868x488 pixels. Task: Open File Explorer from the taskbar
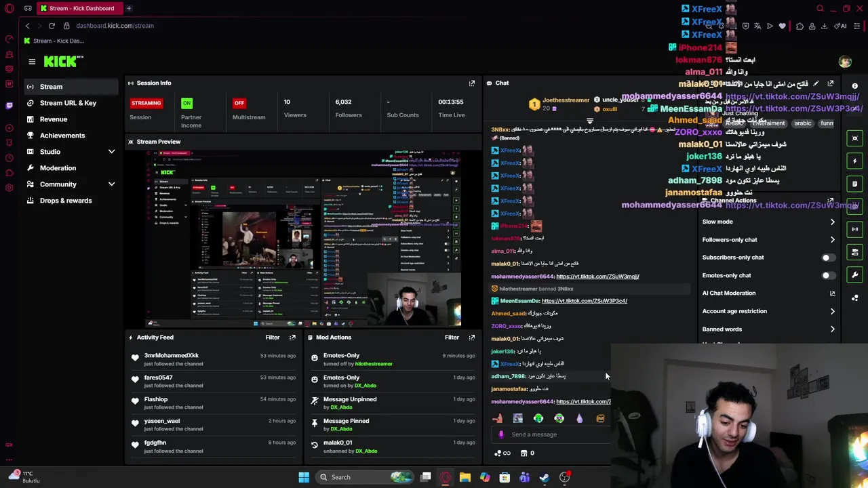click(x=465, y=477)
